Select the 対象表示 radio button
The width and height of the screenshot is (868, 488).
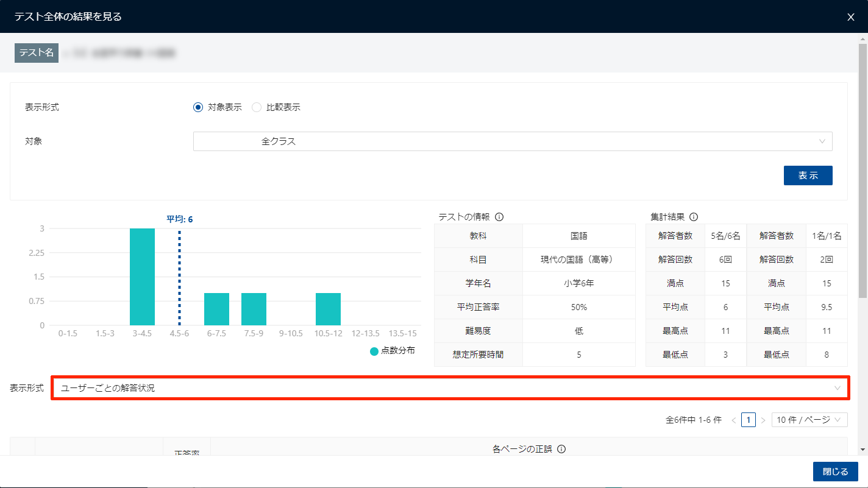pos(197,107)
